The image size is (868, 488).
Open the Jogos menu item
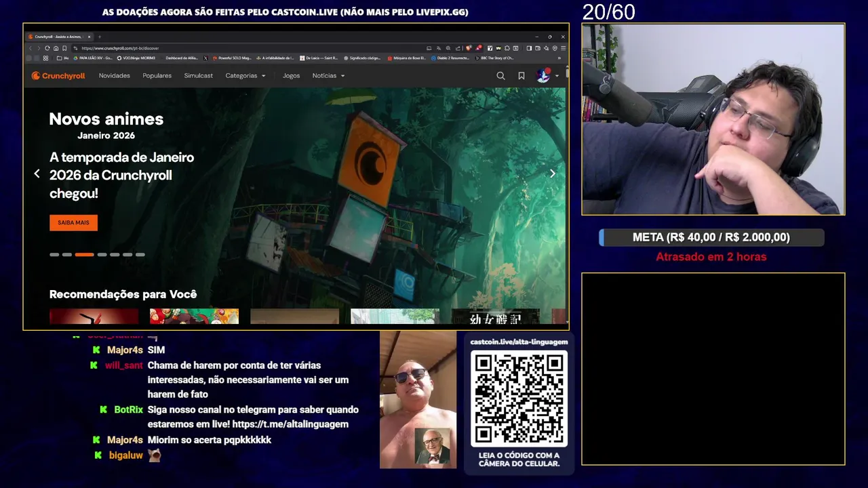(x=292, y=76)
